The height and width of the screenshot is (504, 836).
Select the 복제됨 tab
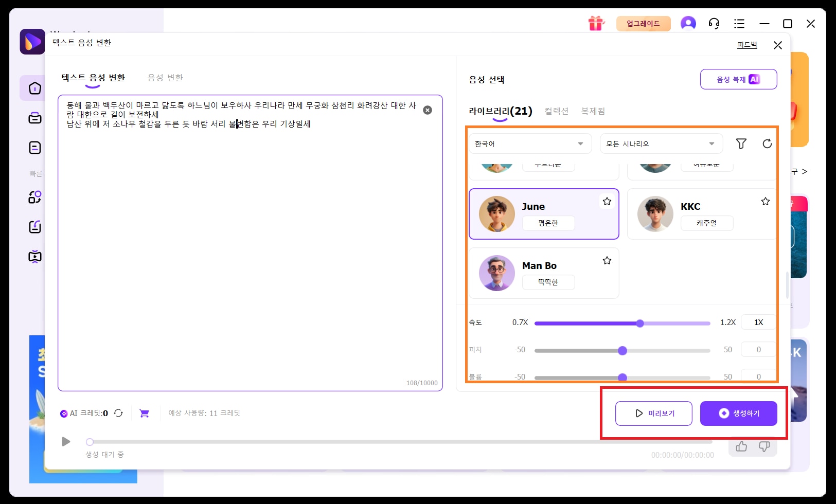pos(593,111)
